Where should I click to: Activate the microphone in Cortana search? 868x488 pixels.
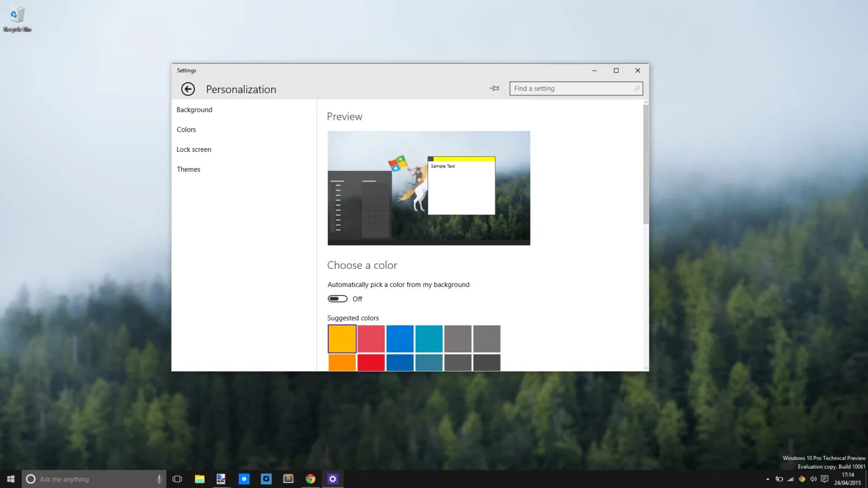pyautogui.click(x=159, y=479)
